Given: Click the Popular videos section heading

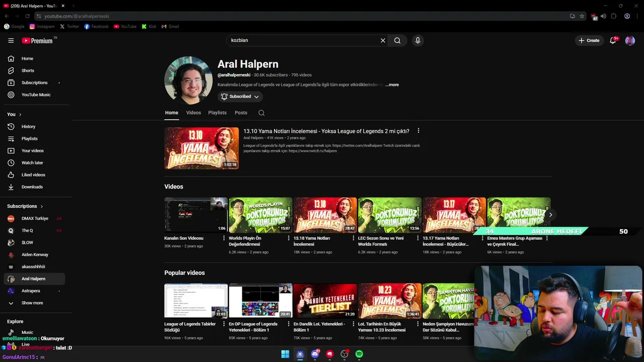Looking at the screenshot, I should 185,273.
